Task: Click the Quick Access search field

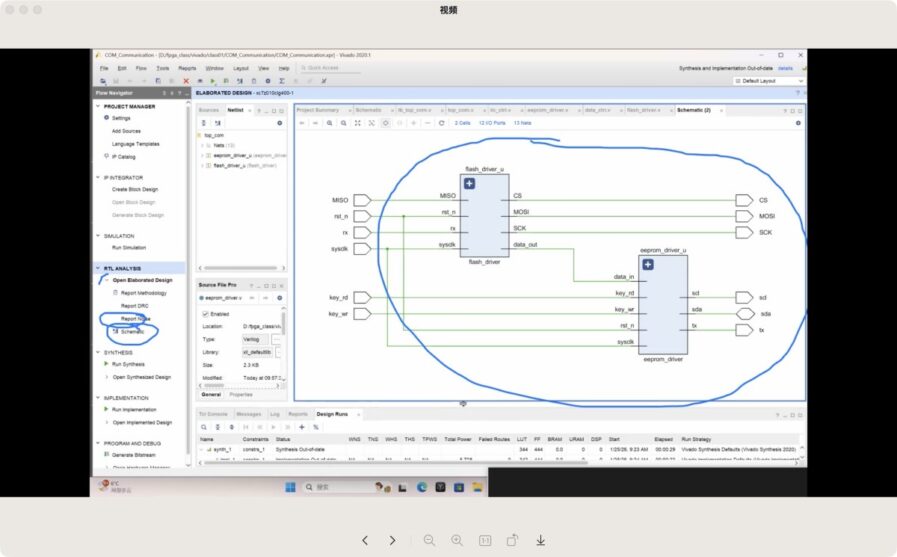Action: (x=325, y=68)
